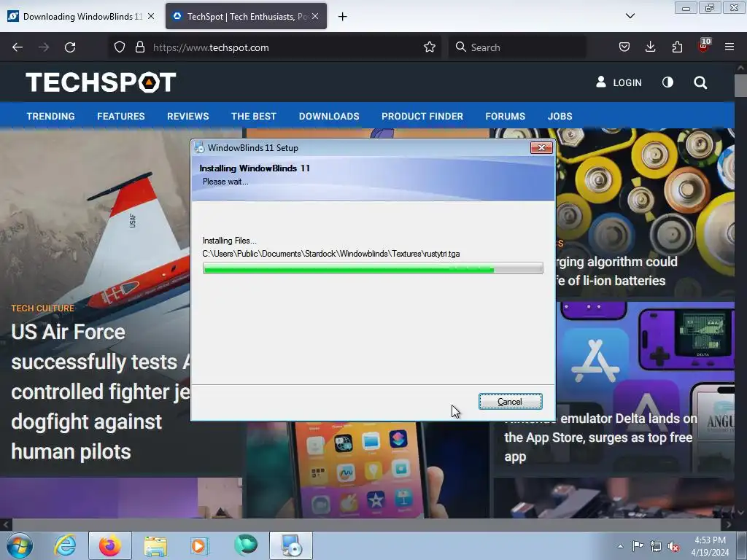Open the DOWNLOADS menu item
The width and height of the screenshot is (747, 560).
(x=329, y=116)
